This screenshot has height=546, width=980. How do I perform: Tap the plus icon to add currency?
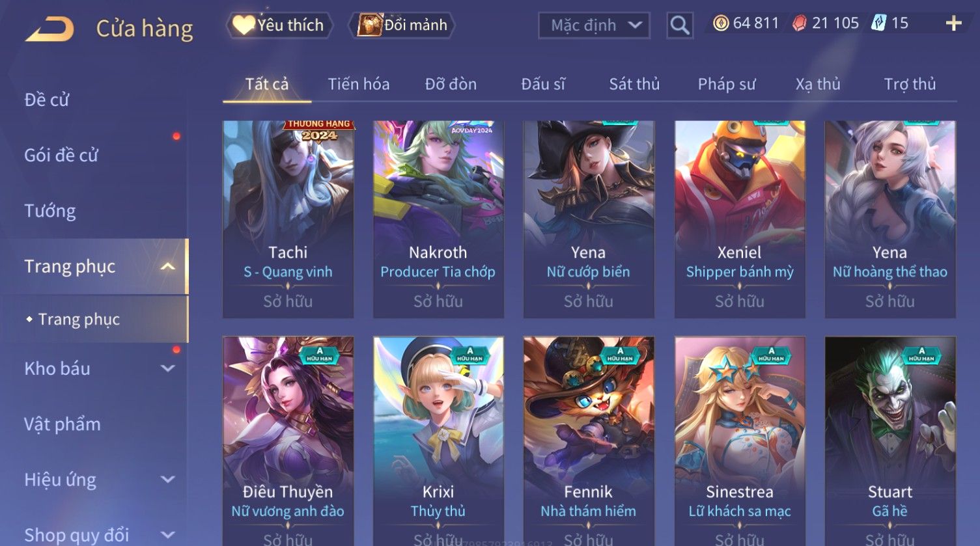tap(953, 24)
